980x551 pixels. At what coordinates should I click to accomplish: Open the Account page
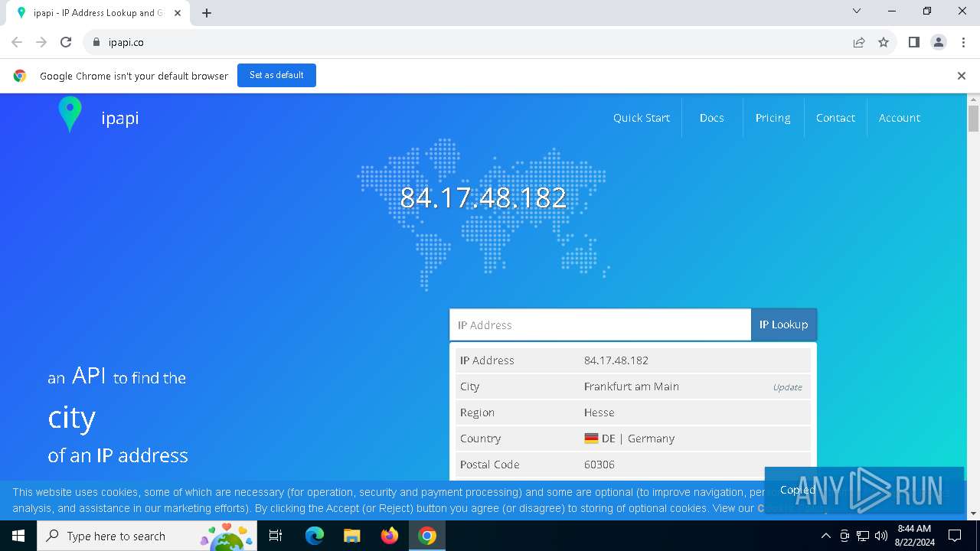900,118
